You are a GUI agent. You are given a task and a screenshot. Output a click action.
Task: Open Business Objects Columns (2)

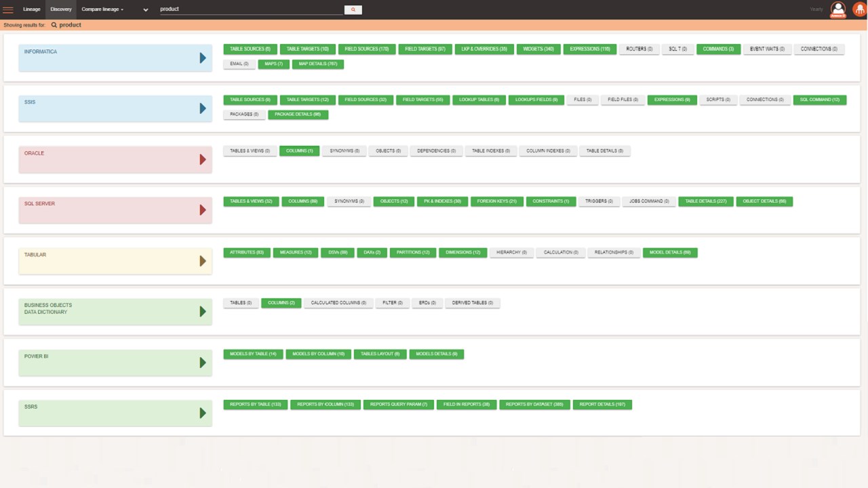[281, 303]
